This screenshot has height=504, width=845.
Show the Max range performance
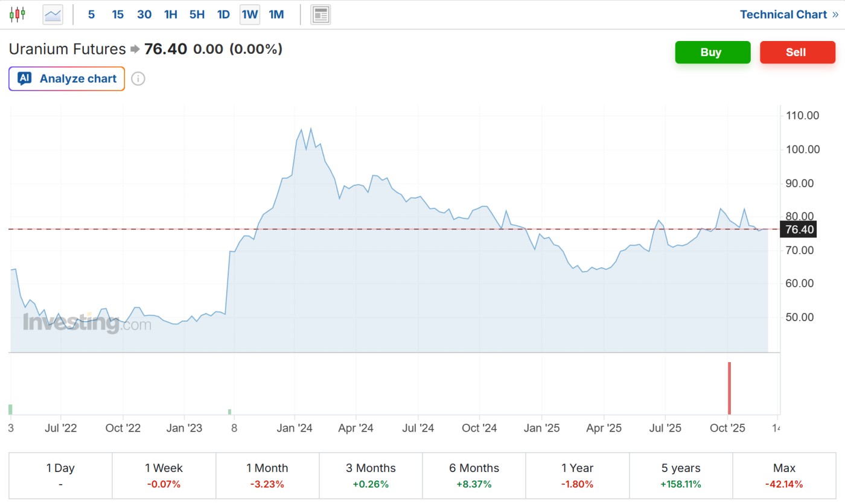tap(784, 475)
